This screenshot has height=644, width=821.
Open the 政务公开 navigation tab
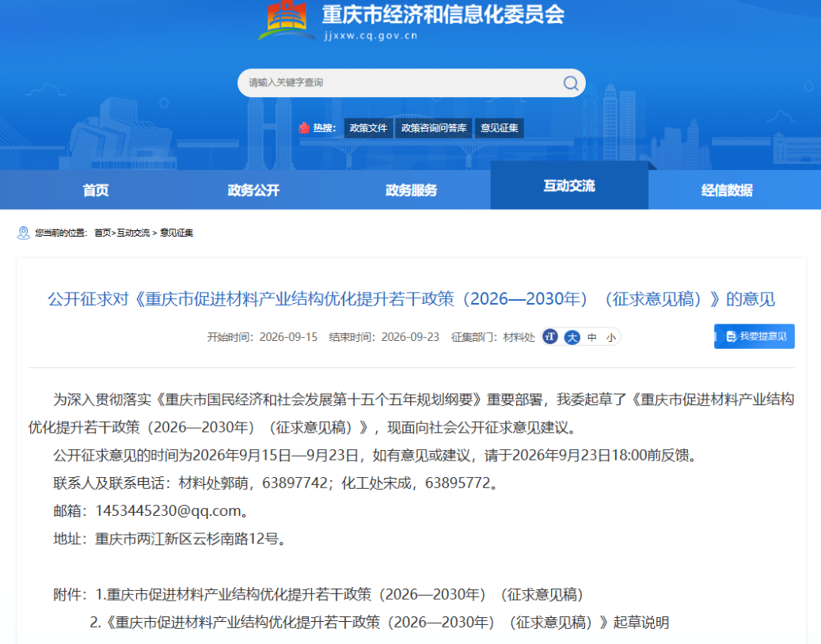(x=253, y=190)
